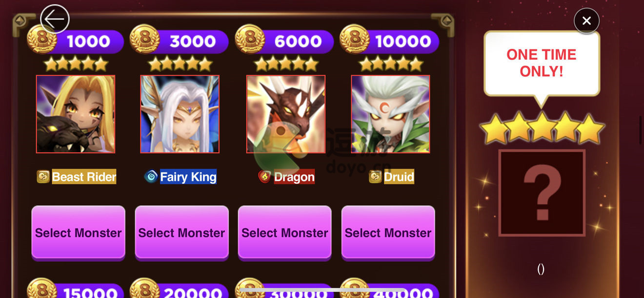Viewport: 644px width, 298px height.
Task: Select the Beast Rider portrait
Action: pyautogui.click(x=76, y=114)
